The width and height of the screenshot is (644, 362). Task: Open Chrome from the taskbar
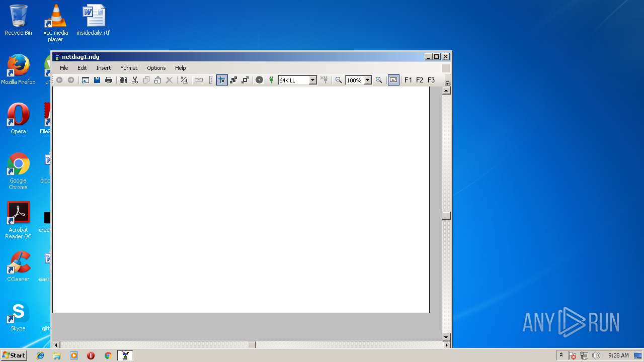tap(108, 355)
